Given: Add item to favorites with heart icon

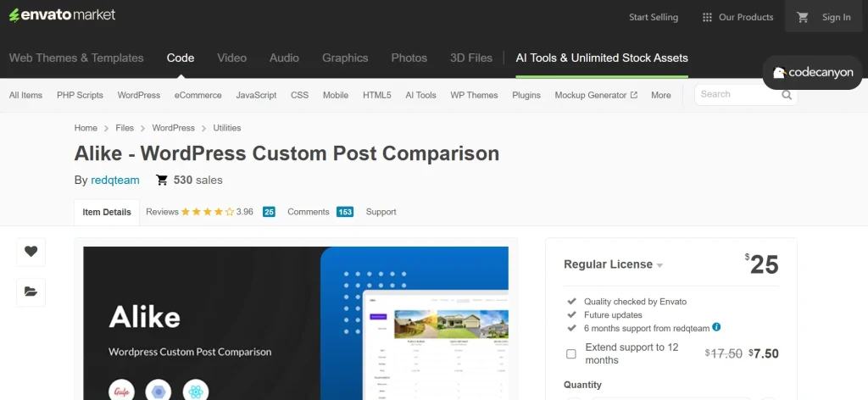Looking at the screenshot, I should point(31,252).
